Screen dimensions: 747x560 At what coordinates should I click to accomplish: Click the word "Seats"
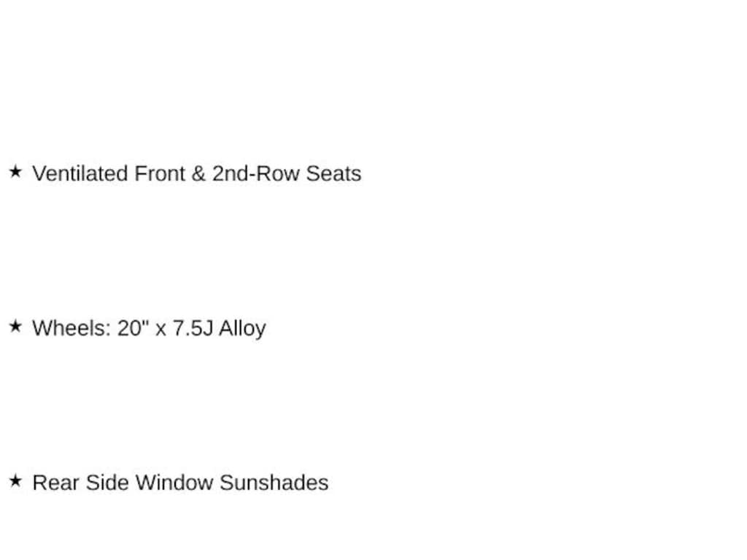click(x=333, y=174)
